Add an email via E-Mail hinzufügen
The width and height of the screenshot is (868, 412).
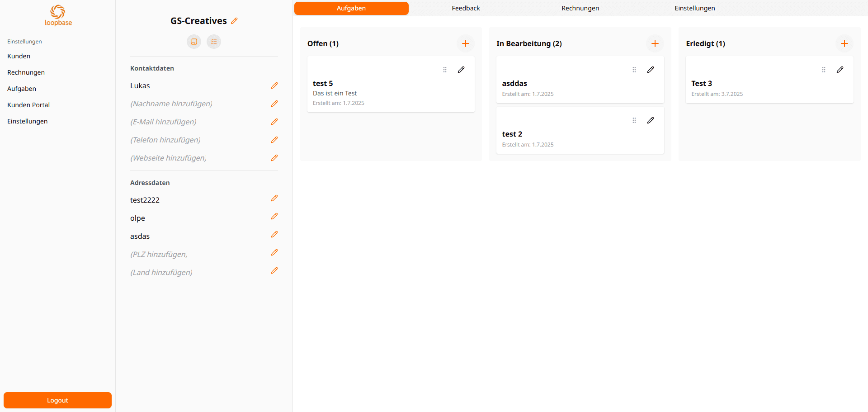[x=274, y=122]
